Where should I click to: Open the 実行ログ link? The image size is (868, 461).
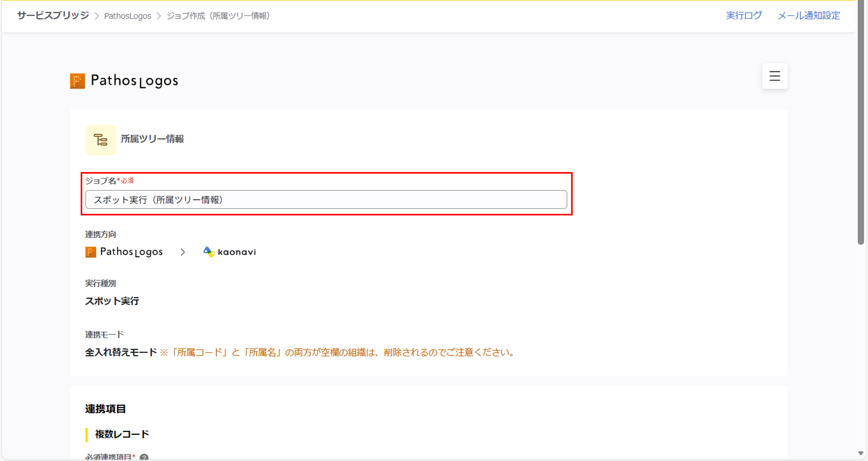tap(744, 16)
